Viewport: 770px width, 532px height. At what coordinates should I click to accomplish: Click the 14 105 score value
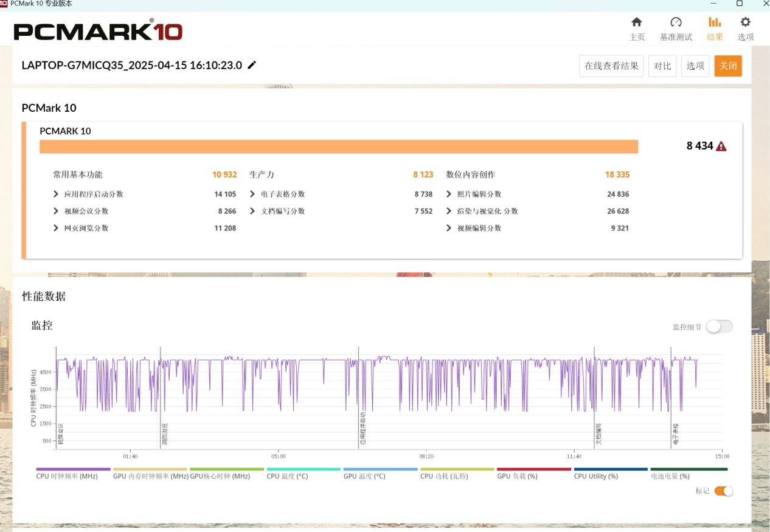point(225,194)
